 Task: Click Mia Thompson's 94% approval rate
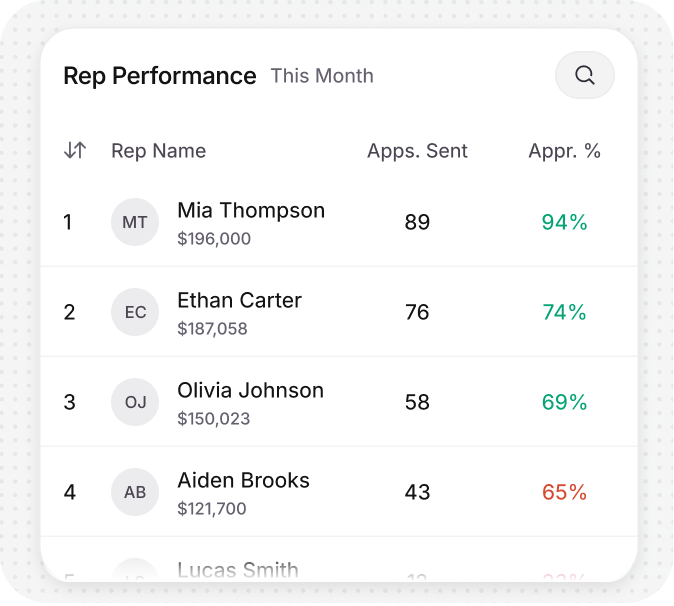pyautogui.click(x=564, y=222)
